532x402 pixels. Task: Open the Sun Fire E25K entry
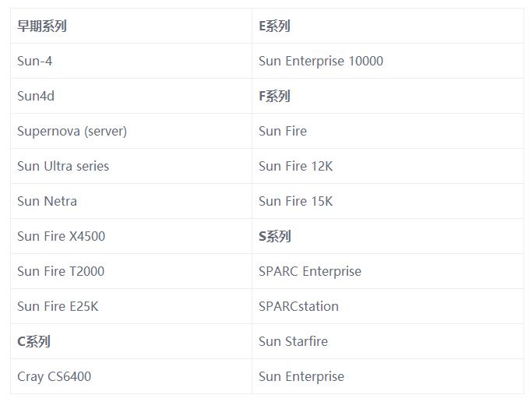(58, 306)
